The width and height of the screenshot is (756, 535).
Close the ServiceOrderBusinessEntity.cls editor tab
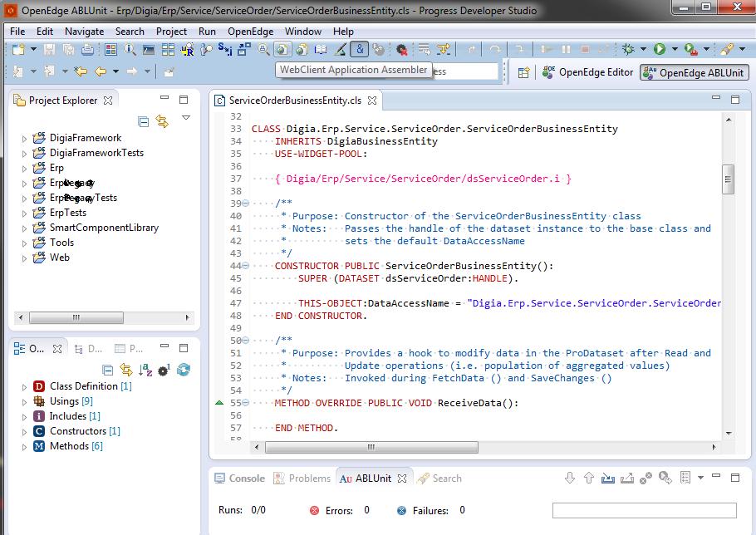point(372,101)
